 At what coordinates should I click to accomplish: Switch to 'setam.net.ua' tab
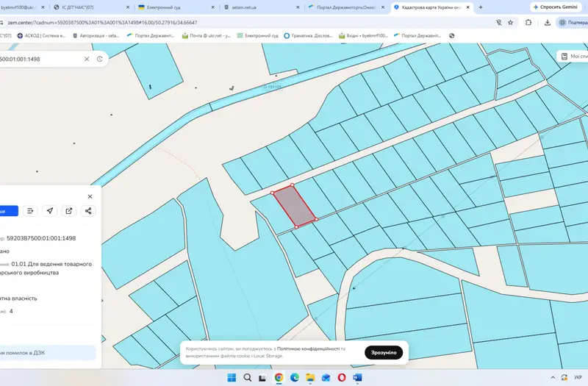261,7
